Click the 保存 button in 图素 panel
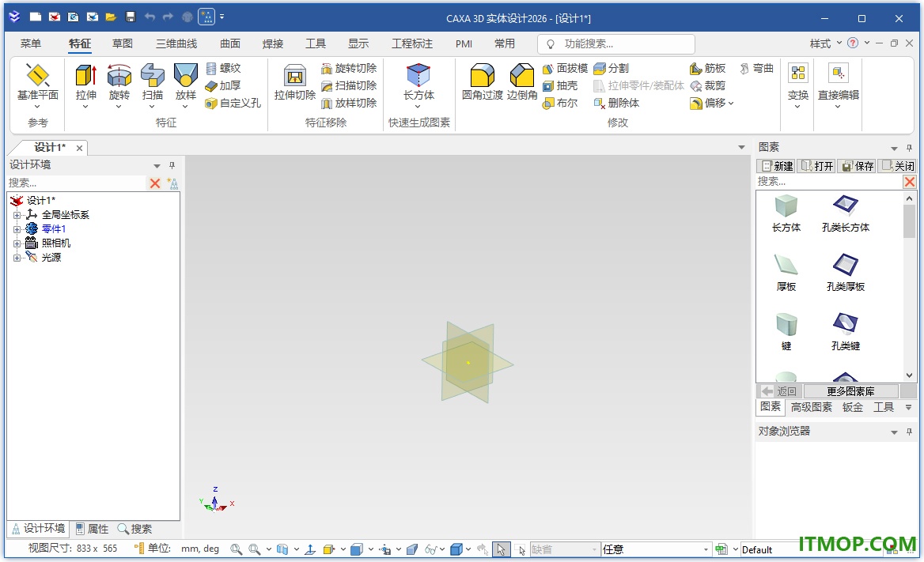This screenshot has width=924, height=562. click(858, 166)
